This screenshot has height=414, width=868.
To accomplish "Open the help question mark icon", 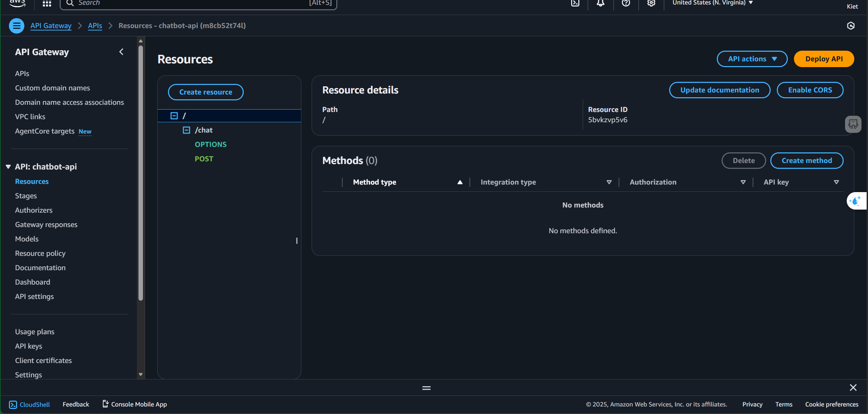I will click(626, 3).
